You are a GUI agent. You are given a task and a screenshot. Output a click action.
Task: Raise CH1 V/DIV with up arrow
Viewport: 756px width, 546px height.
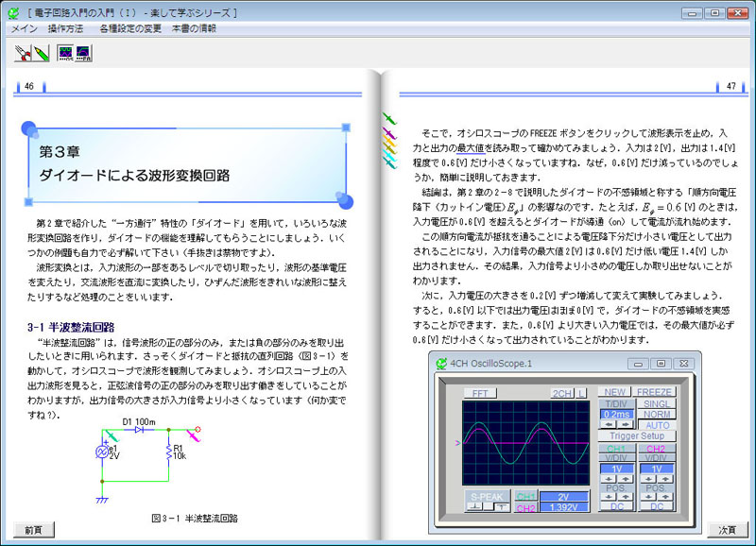coord(626,479)
